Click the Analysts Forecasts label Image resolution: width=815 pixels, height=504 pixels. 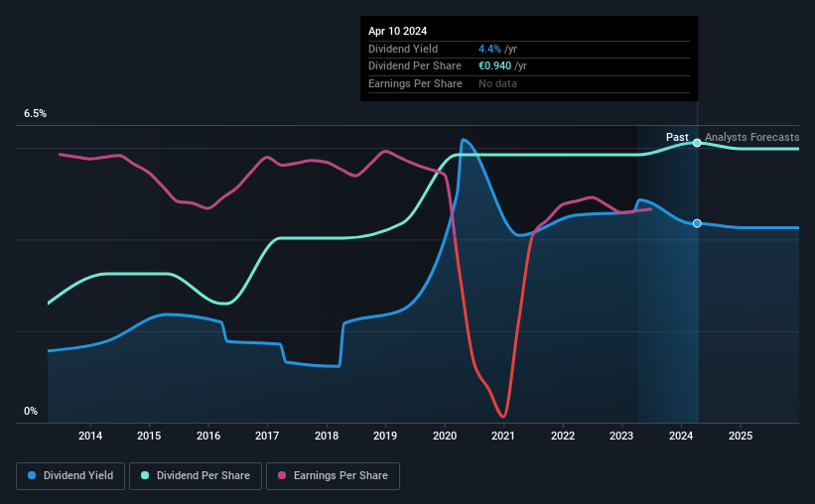tap(751, 137)
